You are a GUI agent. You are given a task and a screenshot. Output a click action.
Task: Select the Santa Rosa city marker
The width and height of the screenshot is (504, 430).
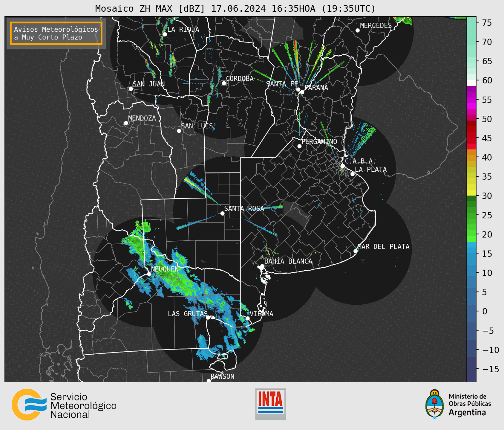[222, 213]
